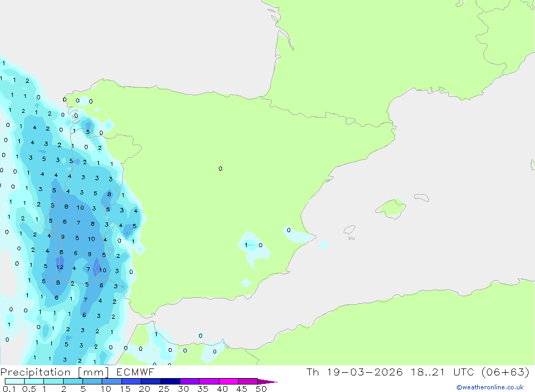Click the date "19-03-2026"
The height and width of the screenshot is (392, 535).
(x=365, y=372)
